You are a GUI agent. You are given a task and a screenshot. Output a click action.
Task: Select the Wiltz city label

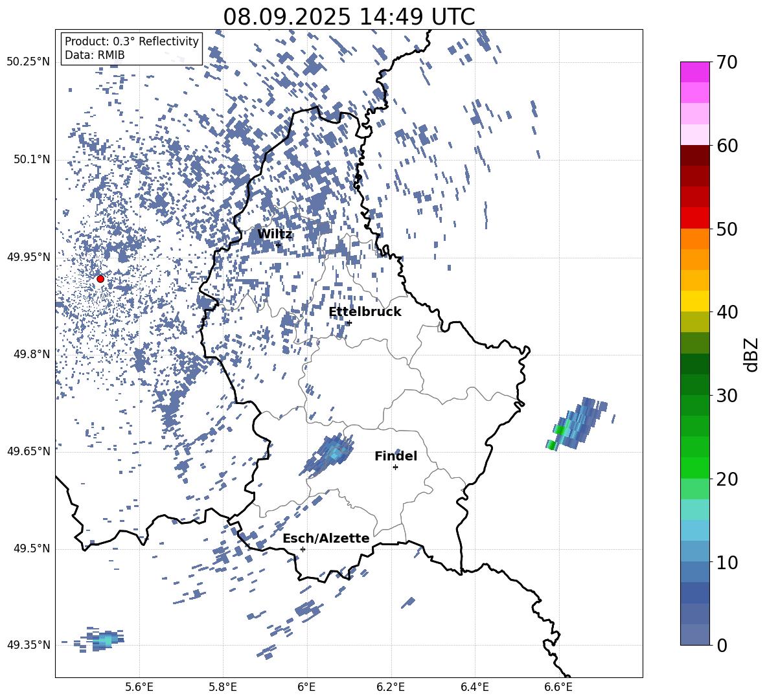click(x=275, y=234)
